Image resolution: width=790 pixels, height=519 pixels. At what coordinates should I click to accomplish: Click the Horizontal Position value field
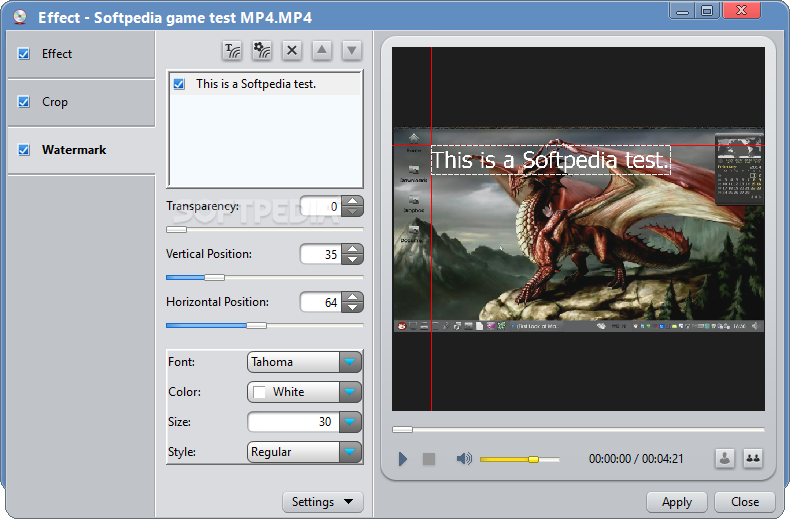click(320, 302)
